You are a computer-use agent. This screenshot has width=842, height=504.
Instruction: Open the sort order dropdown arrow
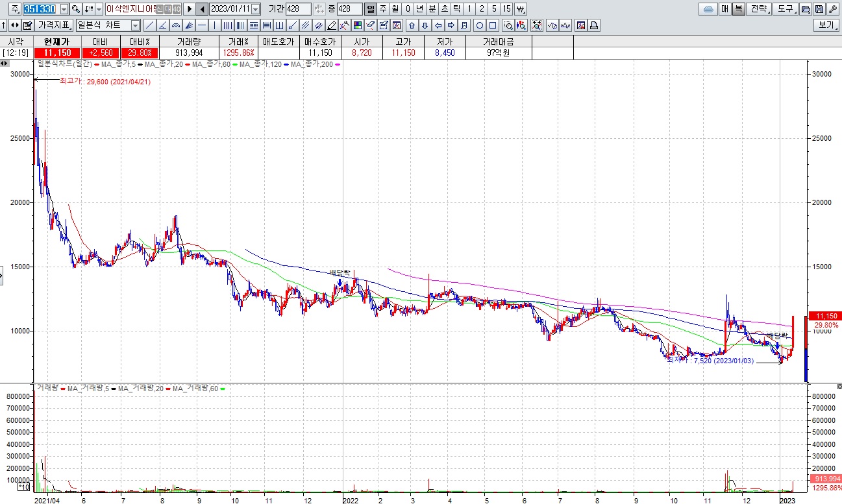click(x=99, y=9)
